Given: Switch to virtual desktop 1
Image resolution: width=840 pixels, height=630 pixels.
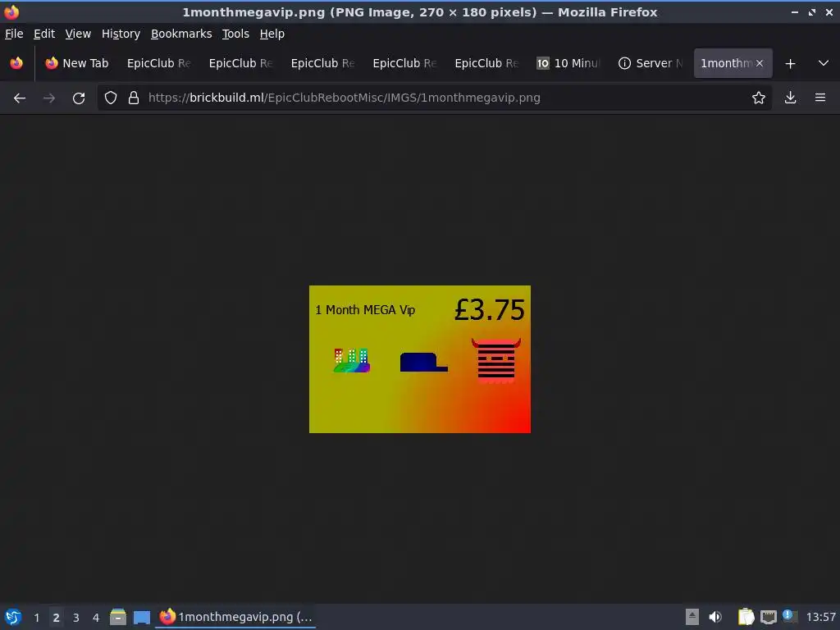Looking at the screenshot, I should (x=36, y=617).
